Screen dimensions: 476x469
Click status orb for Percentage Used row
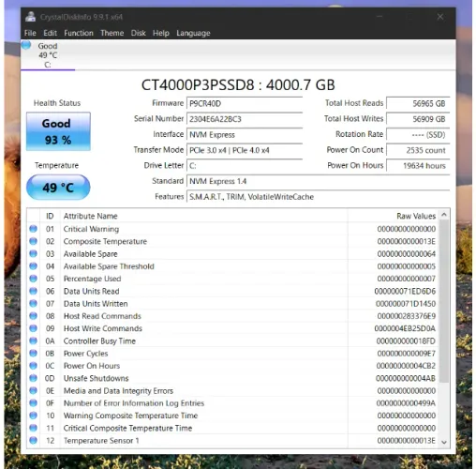(x=33, y=279)
